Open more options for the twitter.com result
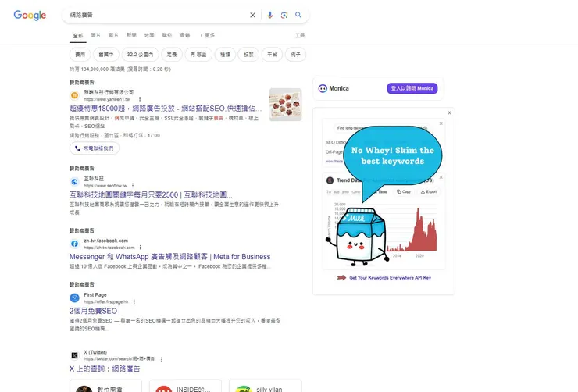Screen dimensions: 578x392 [x=162, y=359]
